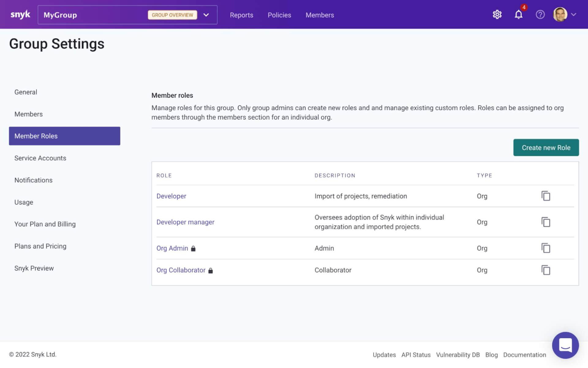Click Org type in Org Collaborator row
588x368 pixels.
pyautogui.click(x=482, y=270)
